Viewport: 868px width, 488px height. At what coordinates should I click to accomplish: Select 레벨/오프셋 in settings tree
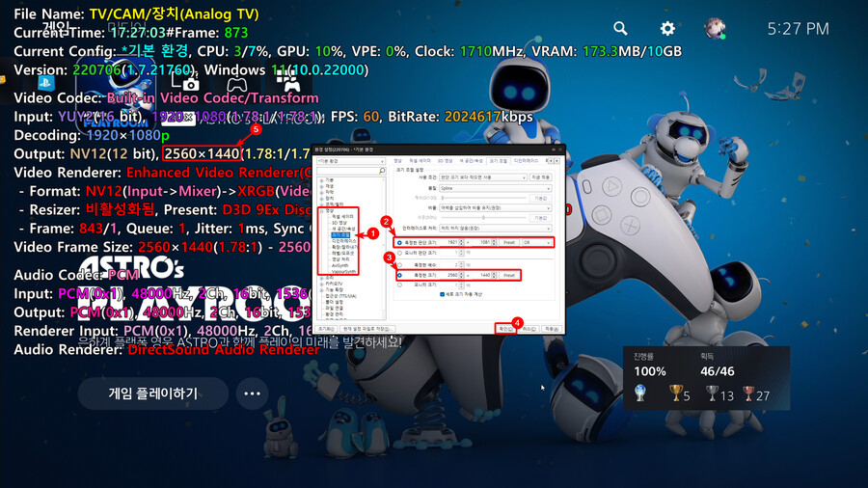tap(342, 253)
